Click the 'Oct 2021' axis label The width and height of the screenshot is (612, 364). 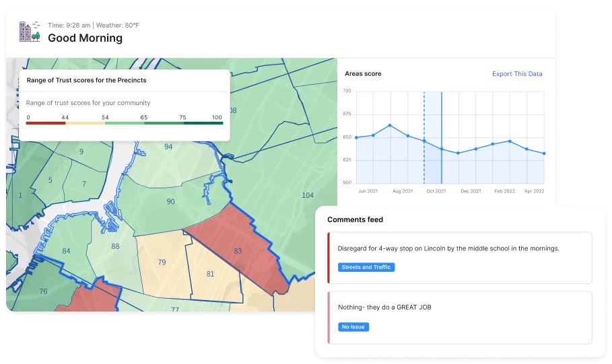(x=436, y=191)
